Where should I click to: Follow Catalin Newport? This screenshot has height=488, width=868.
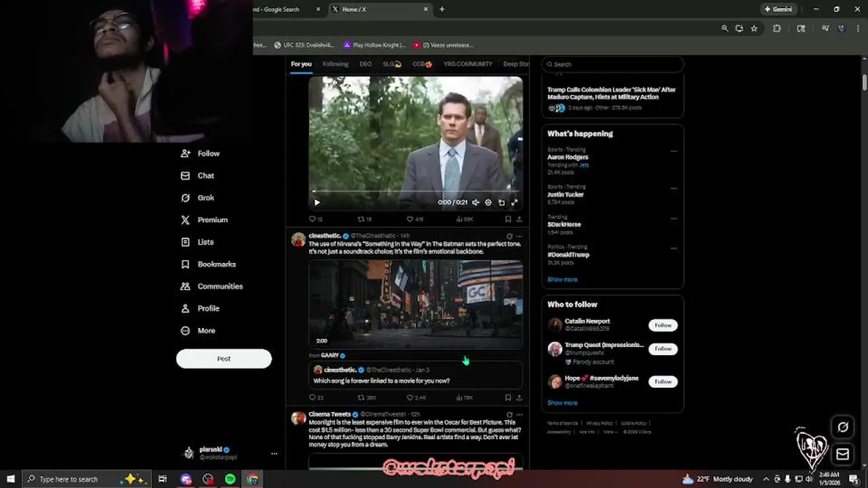tap(663, 325)
